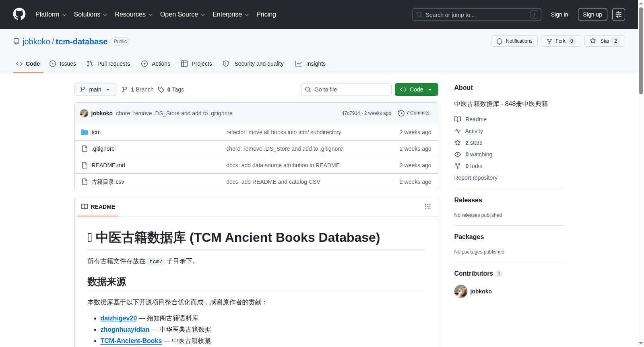Open the main branch selector dropdown
This screenshot has width=644, height=347.
[x=95, y=89]
